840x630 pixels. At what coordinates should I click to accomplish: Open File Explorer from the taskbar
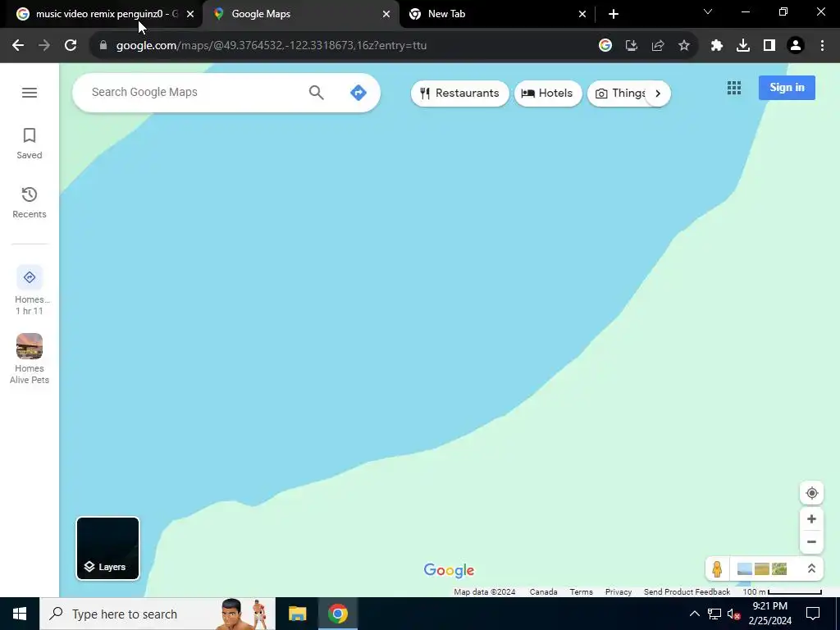tap(297, 614)
